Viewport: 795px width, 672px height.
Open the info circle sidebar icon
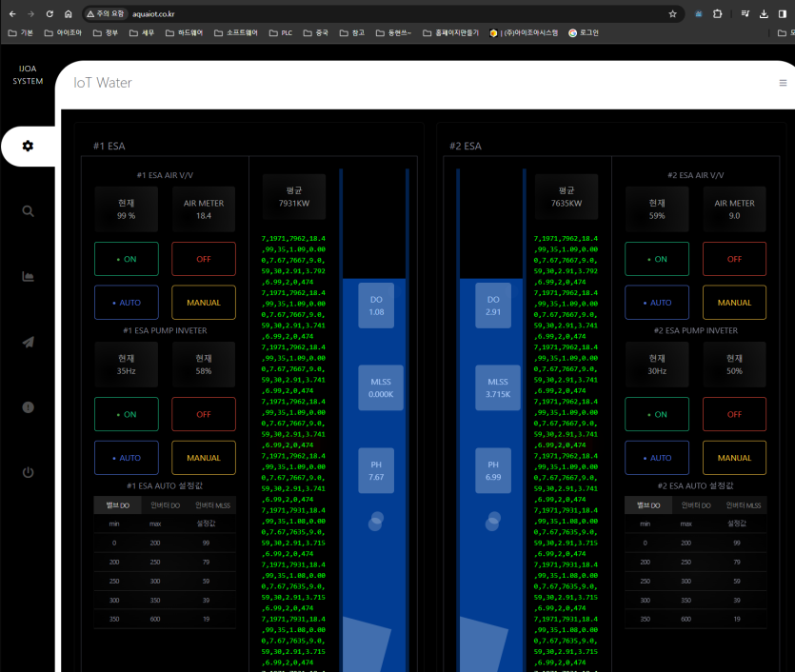(x=28, y=407)
